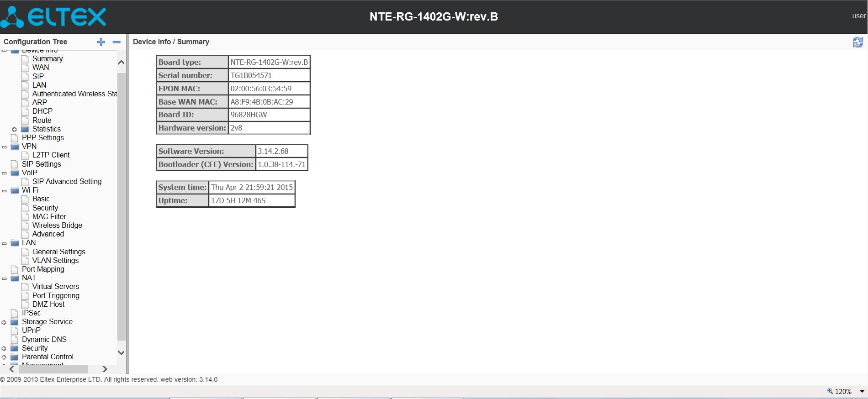The image size is (868, 399).
Task: Select the Statistics tree item
Action: tap(46, 129)
